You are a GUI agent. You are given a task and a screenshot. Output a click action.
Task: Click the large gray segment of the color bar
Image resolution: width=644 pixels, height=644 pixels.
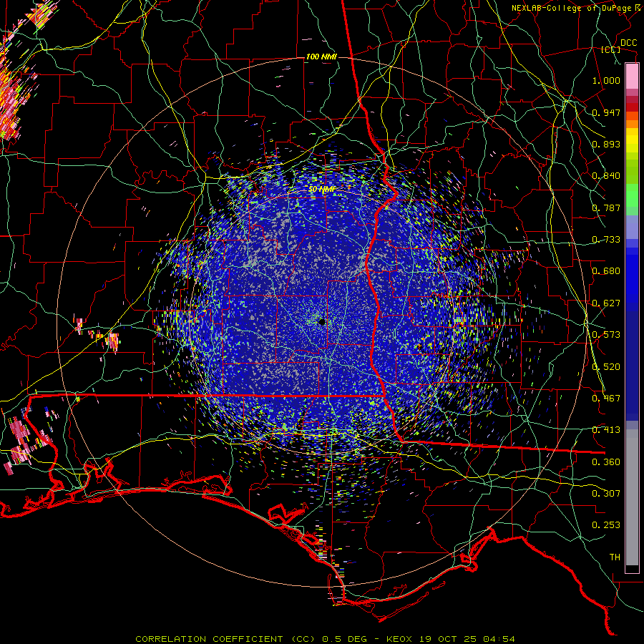pyautogui.click(x=632, y=497)
